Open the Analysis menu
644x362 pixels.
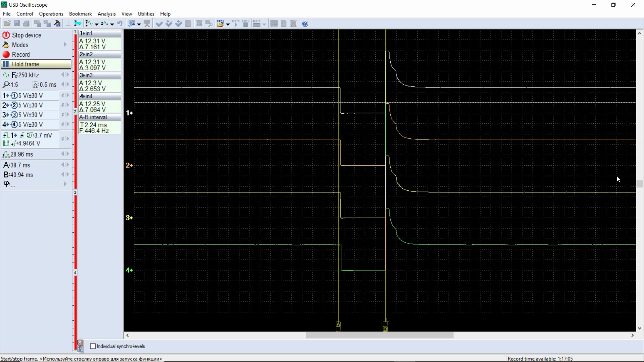(106, 14)
